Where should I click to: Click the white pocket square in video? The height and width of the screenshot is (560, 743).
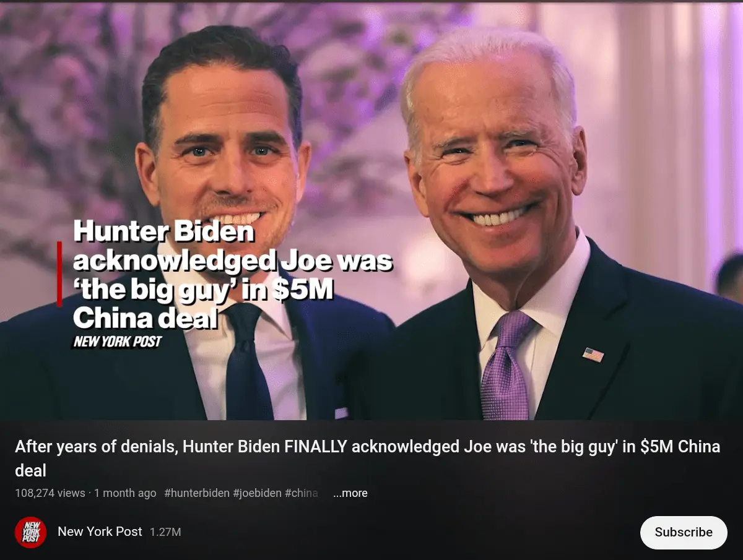341,413
